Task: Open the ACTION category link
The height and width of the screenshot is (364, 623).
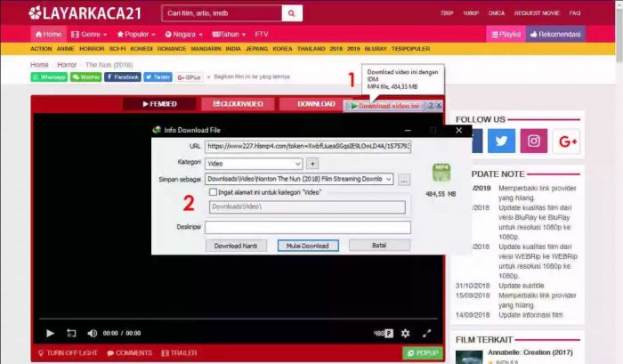Action: 41,48
